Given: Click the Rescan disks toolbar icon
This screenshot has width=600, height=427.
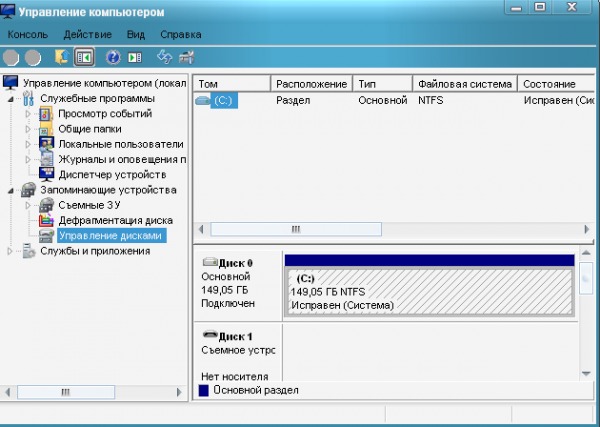Looking at the screenshot, I should [187, 57].
